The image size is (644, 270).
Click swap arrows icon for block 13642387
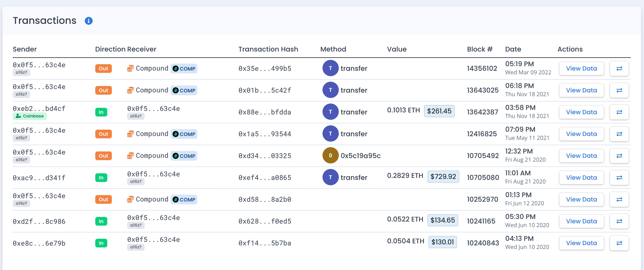(619, 112)
